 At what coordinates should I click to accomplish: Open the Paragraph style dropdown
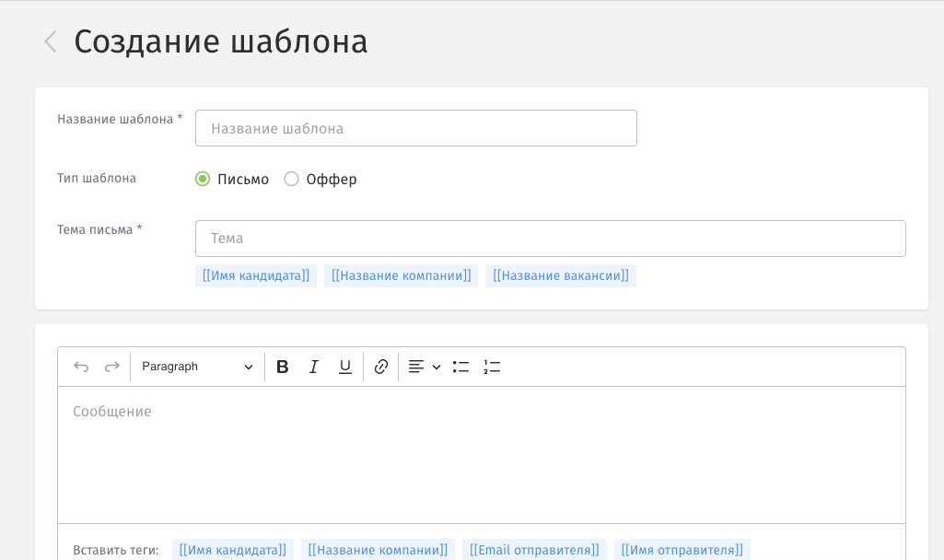pyautogui.click(x=197, y=367)
